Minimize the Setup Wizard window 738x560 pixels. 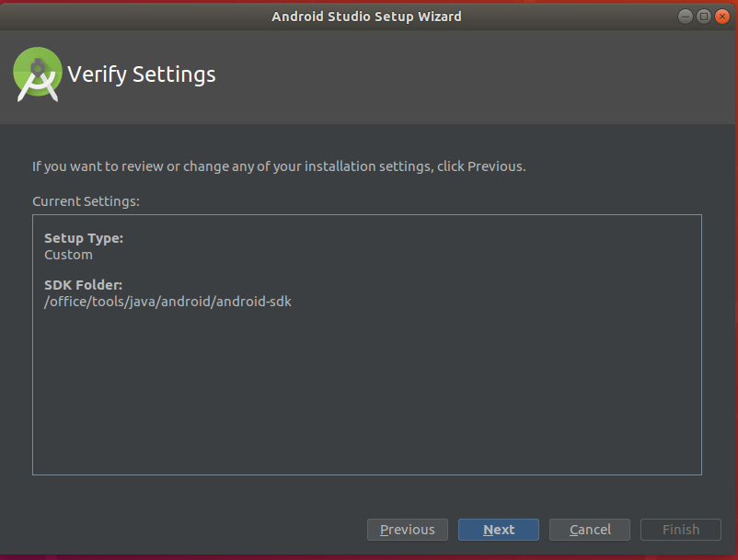coord(686,17)
